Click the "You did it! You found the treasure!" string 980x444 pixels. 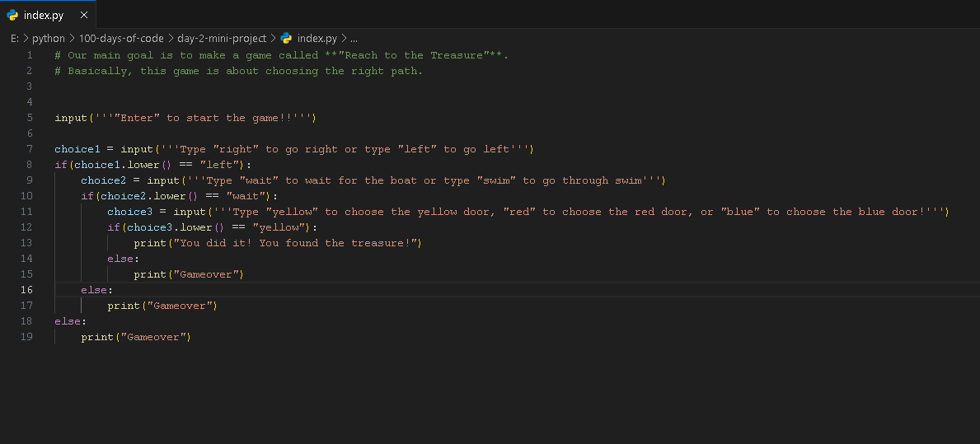coord(295,243)
